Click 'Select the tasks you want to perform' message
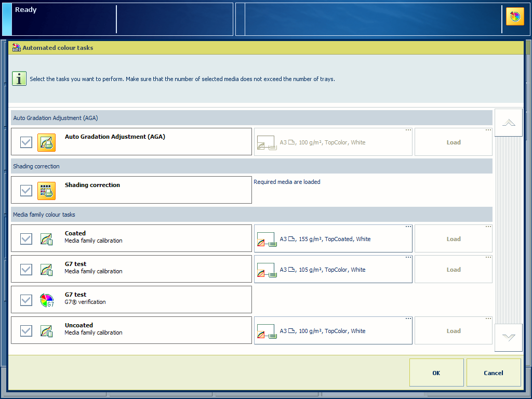 click(182, 79)
